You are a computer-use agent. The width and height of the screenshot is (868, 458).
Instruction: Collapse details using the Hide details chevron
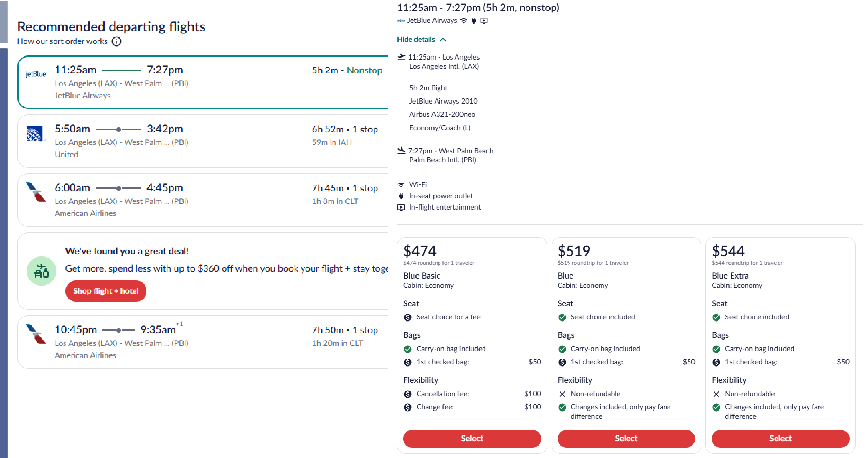coord(422,39)
